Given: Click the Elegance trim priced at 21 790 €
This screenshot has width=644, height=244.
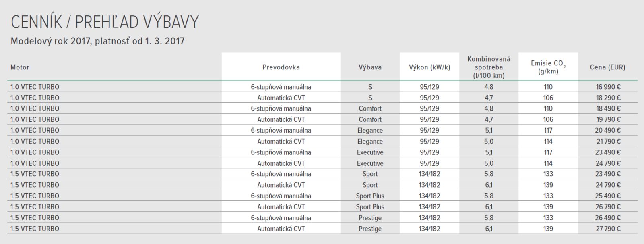Looking at the screenshot, I should (370, 142).
